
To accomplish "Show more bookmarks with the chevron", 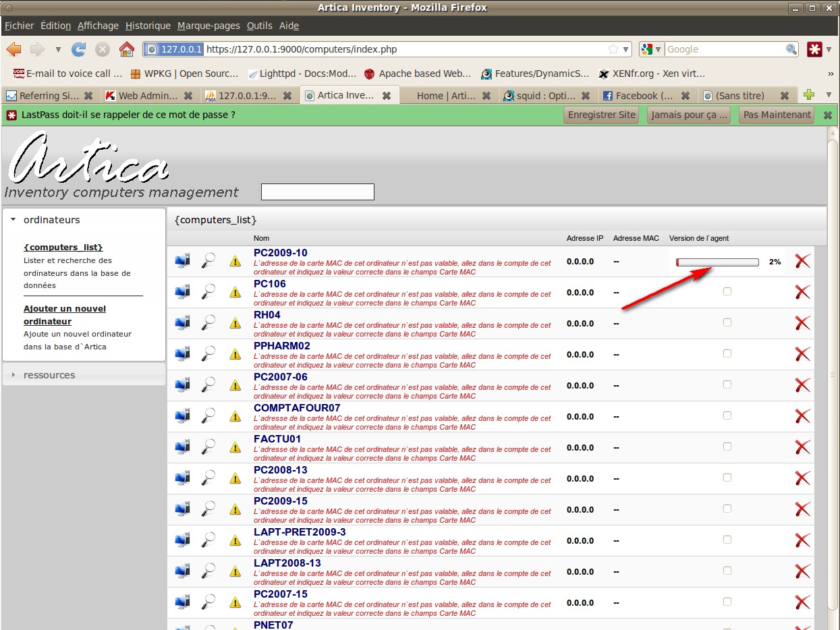I will [x=831, y=74].
